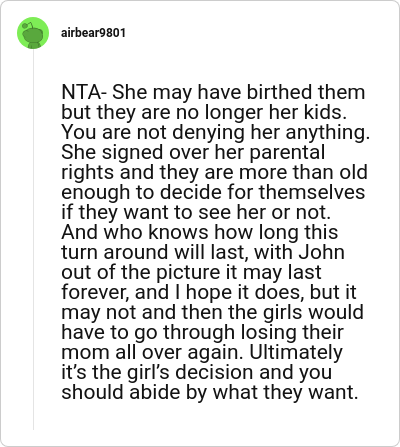Image resolution: width=400 pixels, height=447 pixels.
Task: Click the line "but they are no longer her kids."
Action: (204, 112)
